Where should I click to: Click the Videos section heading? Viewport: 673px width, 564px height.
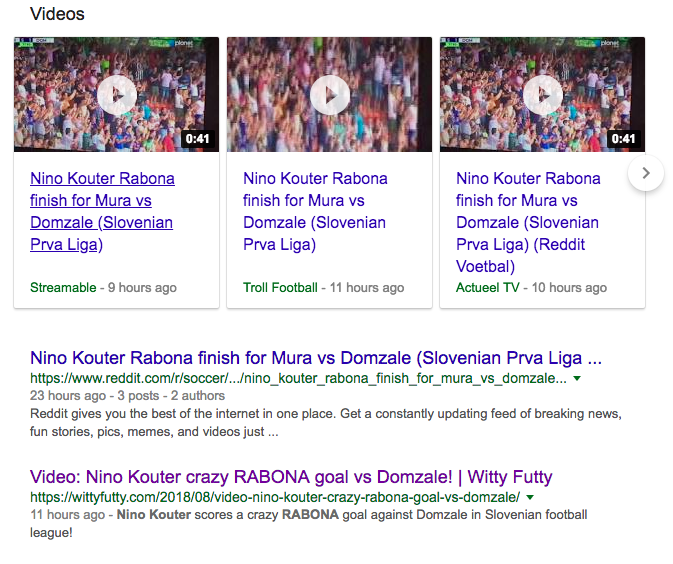pos(57,14)
